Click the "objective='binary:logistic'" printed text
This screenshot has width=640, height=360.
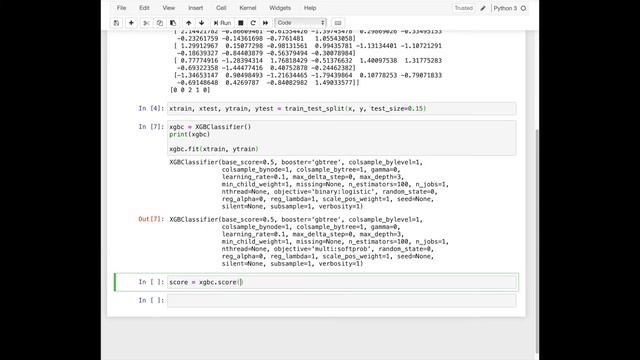click(324, 192)
